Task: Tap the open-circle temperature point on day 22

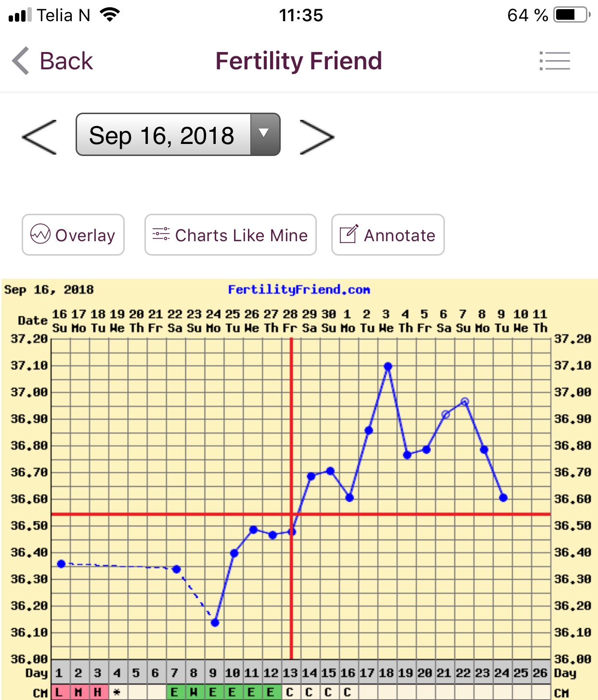Action: [465, 402]
